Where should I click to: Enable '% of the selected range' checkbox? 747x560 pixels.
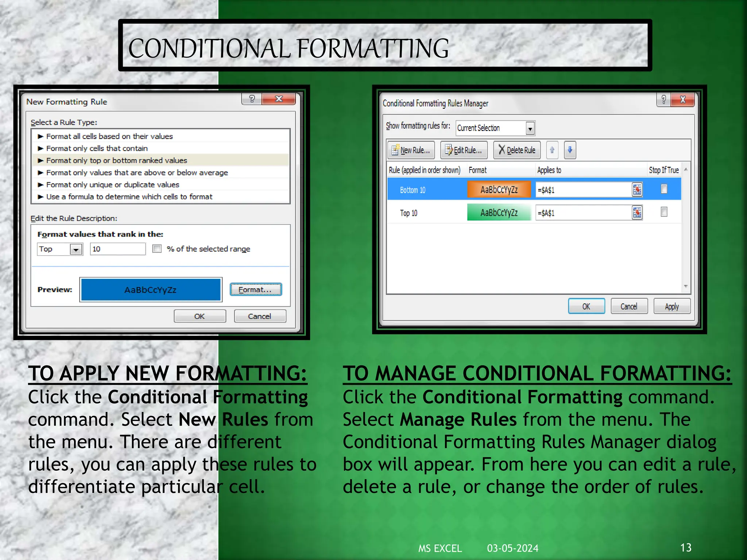157,249
